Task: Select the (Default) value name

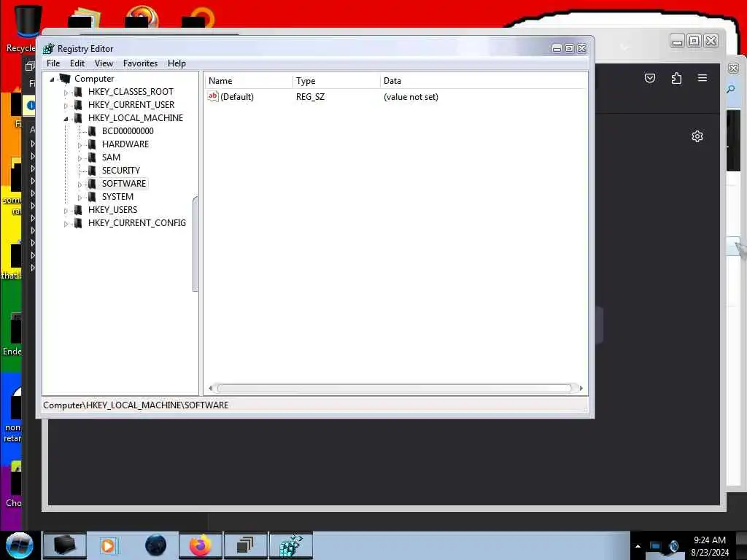Action: [237, 97]
